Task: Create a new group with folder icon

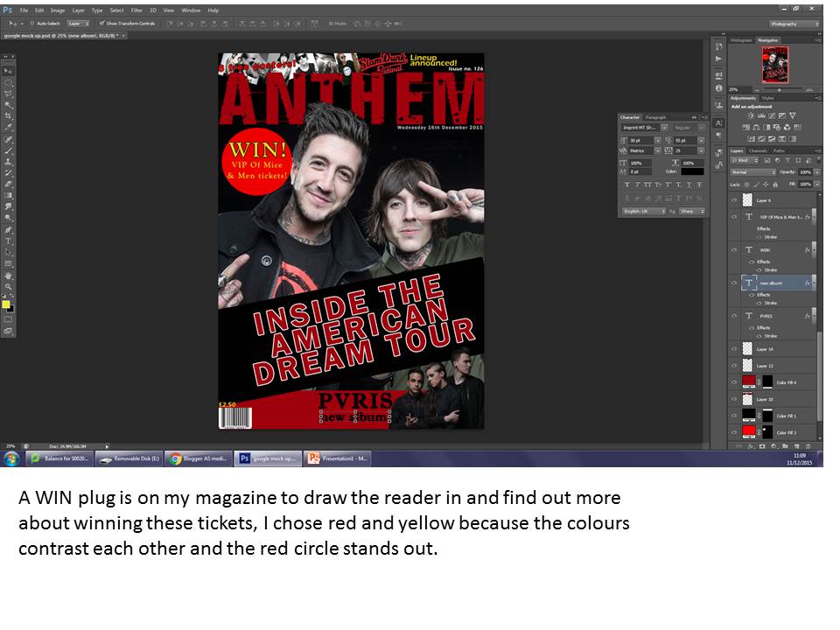Action: [x=786, y=445]
